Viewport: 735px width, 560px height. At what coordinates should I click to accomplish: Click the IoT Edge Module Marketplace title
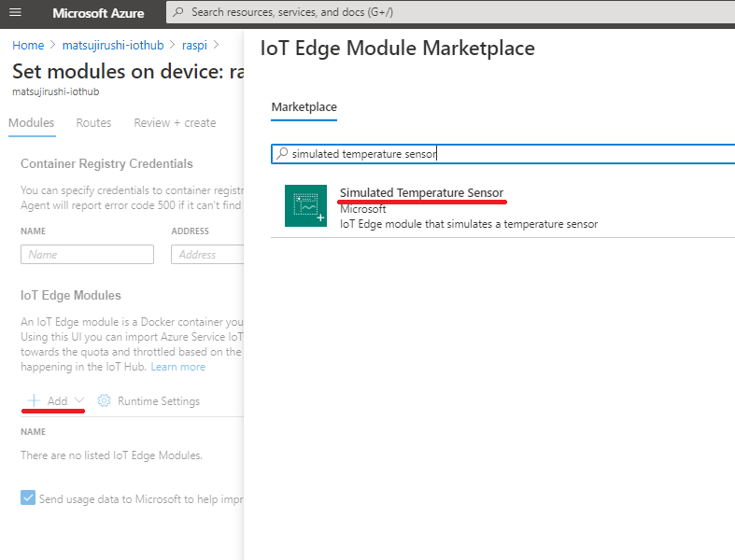tap(398, 49)
